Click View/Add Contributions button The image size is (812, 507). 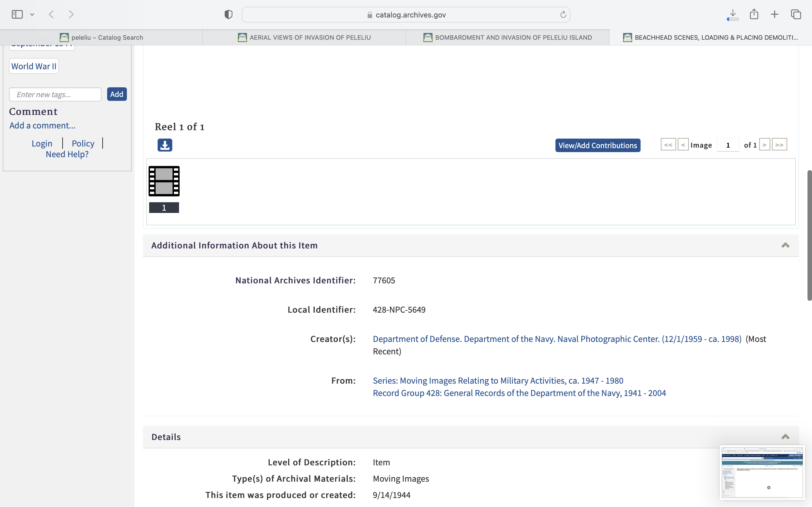(598, 145)
